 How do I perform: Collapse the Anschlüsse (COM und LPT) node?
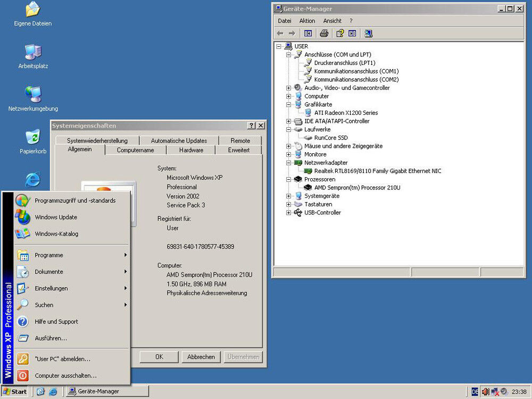288,55
